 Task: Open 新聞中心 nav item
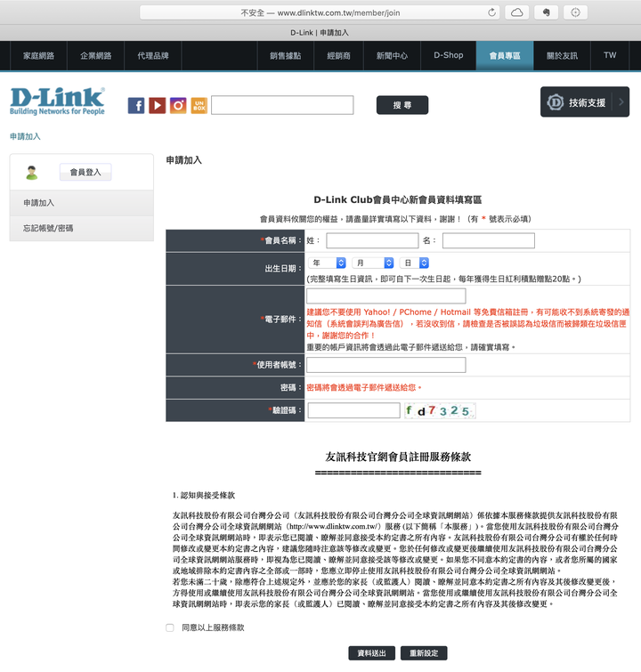392,56
